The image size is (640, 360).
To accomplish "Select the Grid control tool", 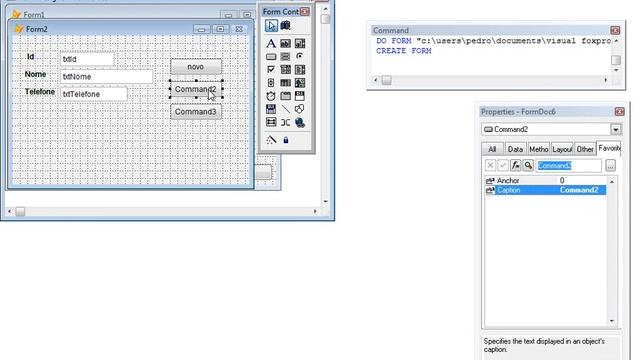I will pos(285,82).
